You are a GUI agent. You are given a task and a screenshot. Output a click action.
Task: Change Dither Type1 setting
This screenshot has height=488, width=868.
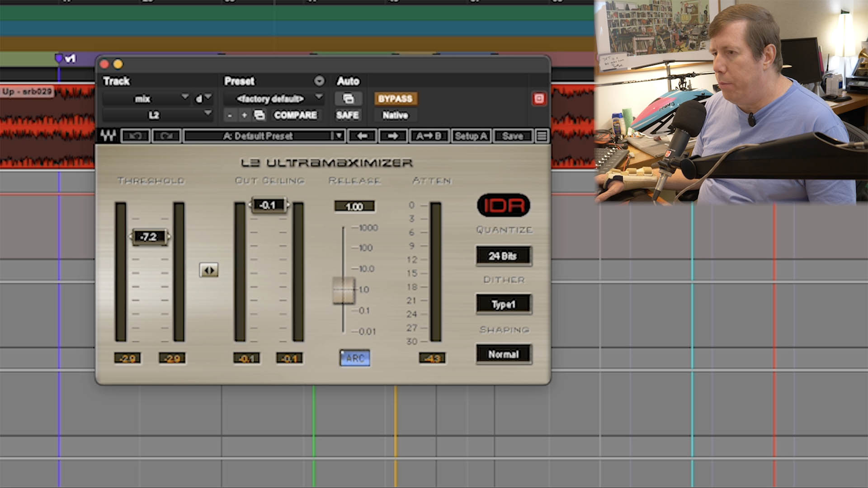click(504, 305)
